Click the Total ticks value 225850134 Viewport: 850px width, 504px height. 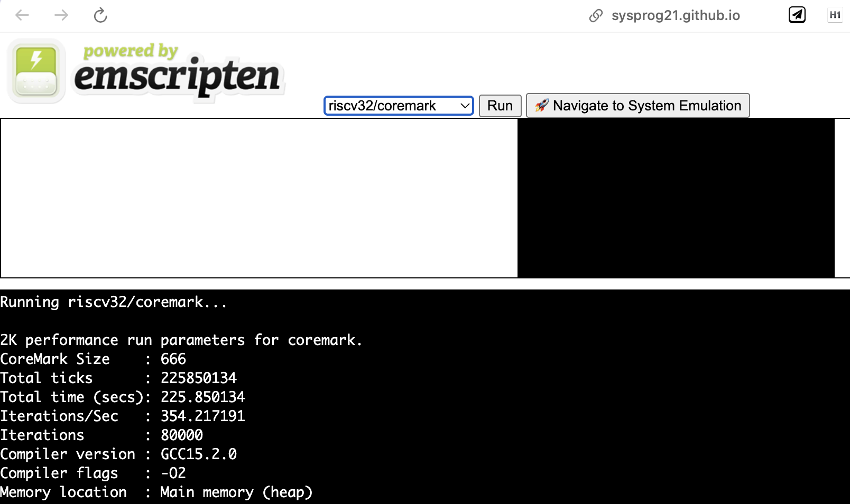click(x=198, y=378)
